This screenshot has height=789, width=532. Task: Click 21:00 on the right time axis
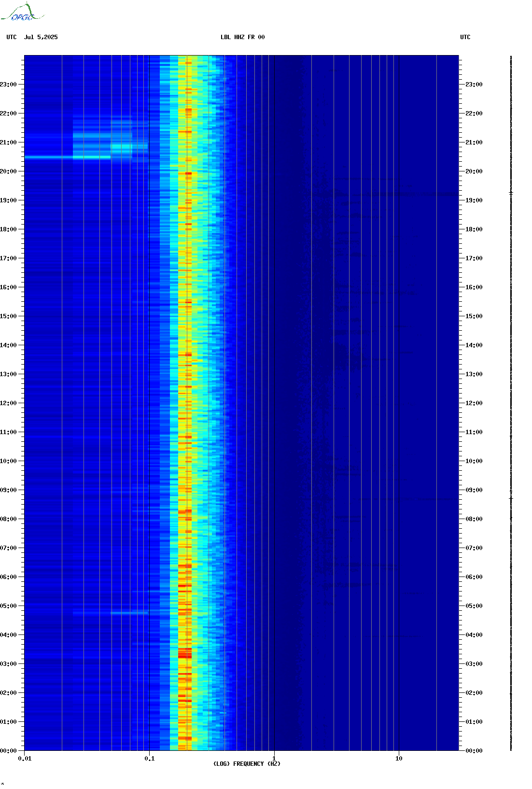474,142
